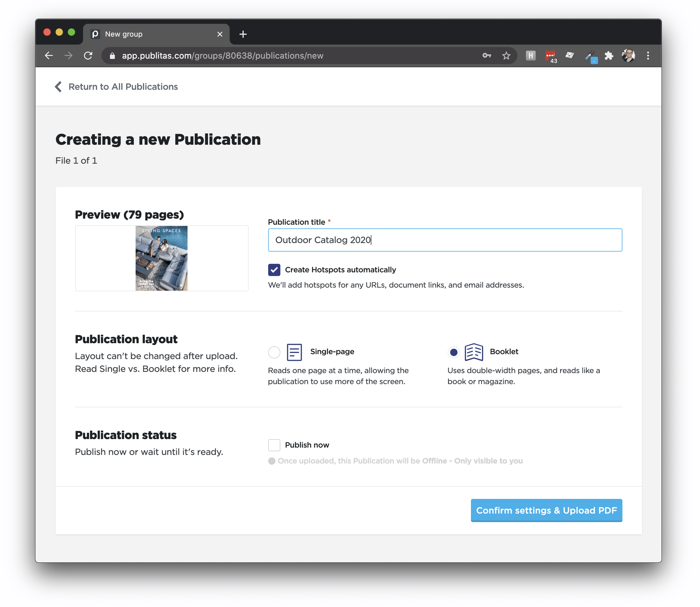Enable the Publish now checkbox
The width and height of the screenshot is (700, 607).
(x=274, y=445)
